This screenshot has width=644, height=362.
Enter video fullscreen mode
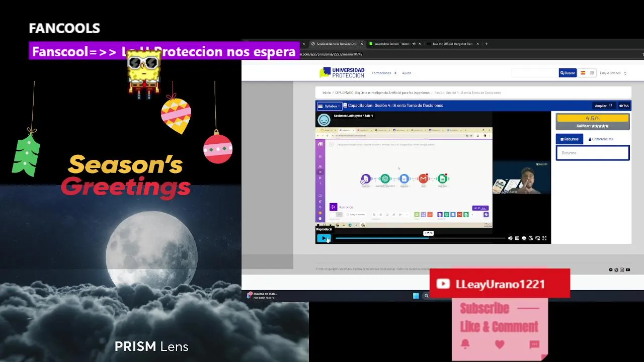pos(544,238)
